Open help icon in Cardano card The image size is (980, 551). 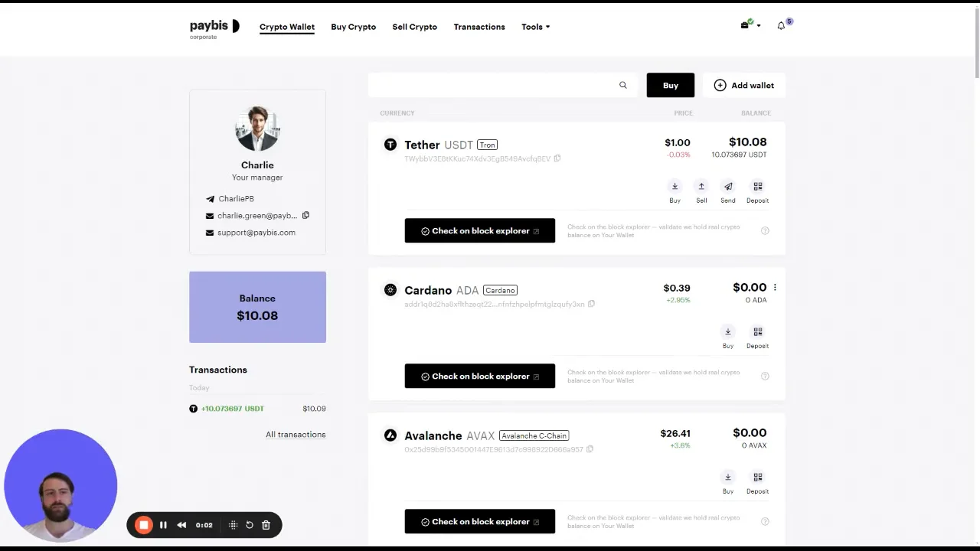pos(765,376)
